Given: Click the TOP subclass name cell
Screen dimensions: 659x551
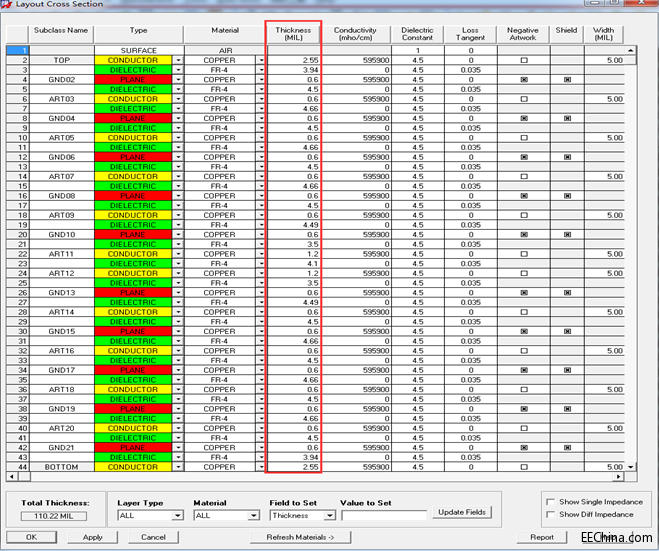Looking at the screenshot, I should [62, 60].
